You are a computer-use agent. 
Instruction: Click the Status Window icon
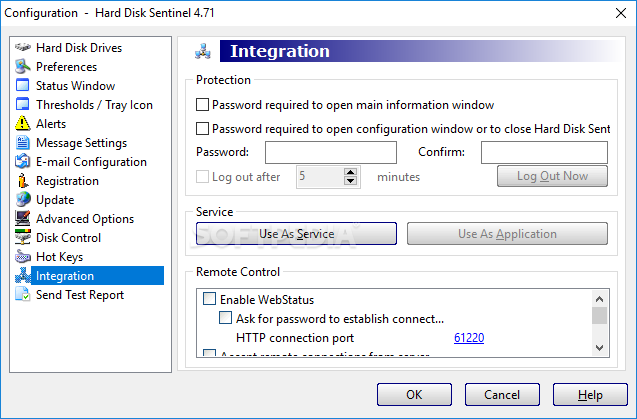click(x=23, y=85)
